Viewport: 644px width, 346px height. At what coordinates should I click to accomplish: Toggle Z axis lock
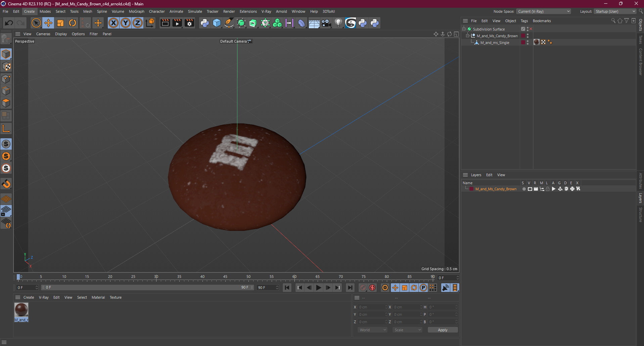point(138,23)
